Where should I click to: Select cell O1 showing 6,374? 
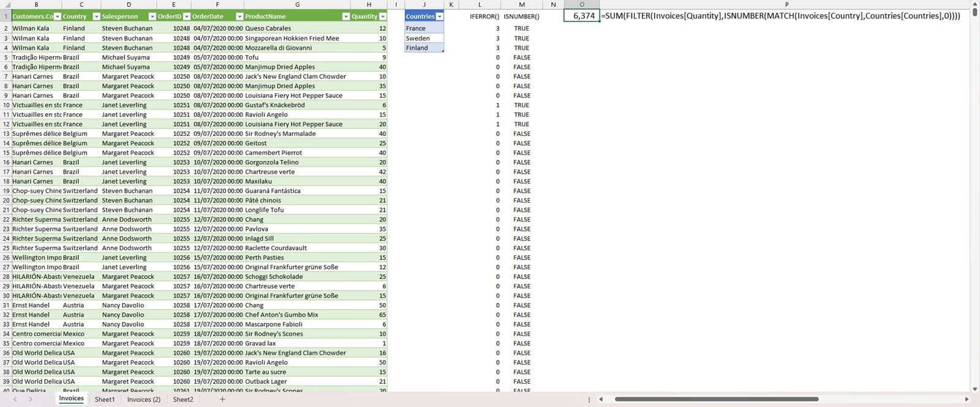pyautogui.click(x=581, y=16)
